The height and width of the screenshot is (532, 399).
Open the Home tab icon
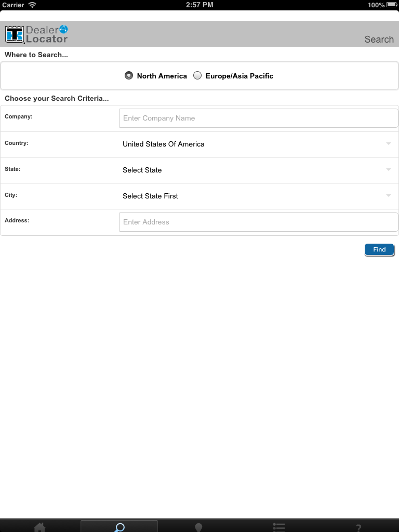[x=39, y=527]
